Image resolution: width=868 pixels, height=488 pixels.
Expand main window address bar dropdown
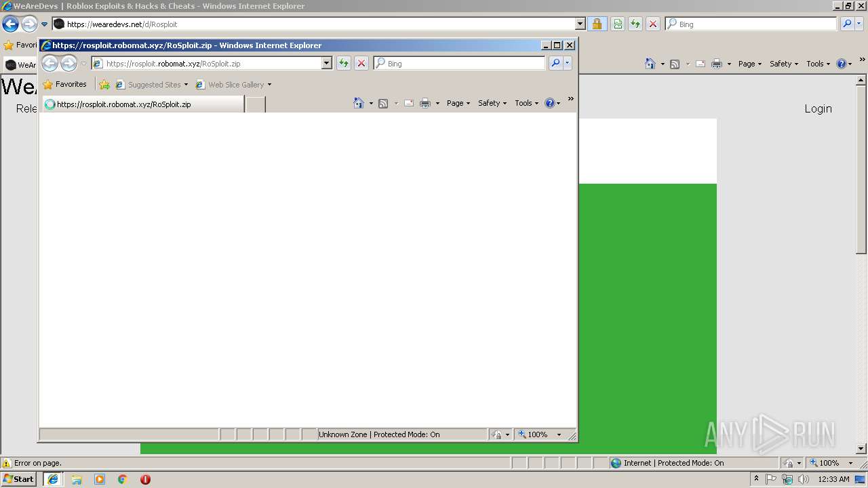point(580,24)
